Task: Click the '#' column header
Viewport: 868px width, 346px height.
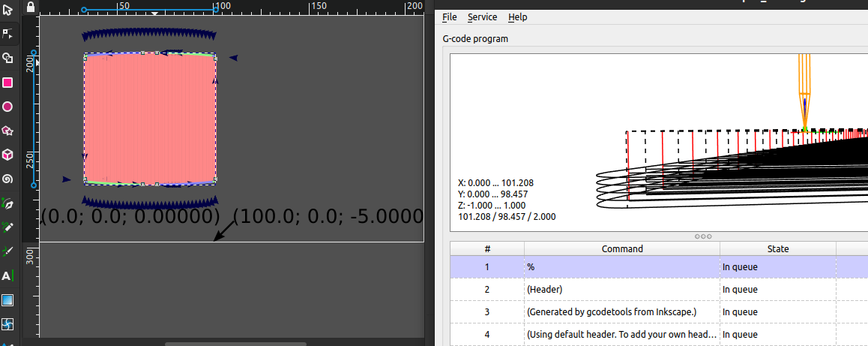Action: pos(487,249)
